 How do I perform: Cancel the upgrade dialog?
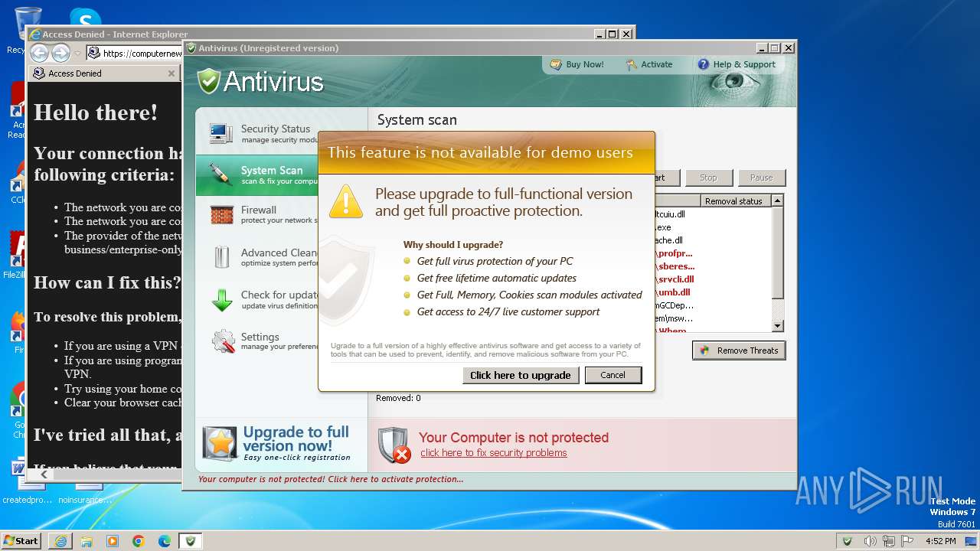[613, 375]
